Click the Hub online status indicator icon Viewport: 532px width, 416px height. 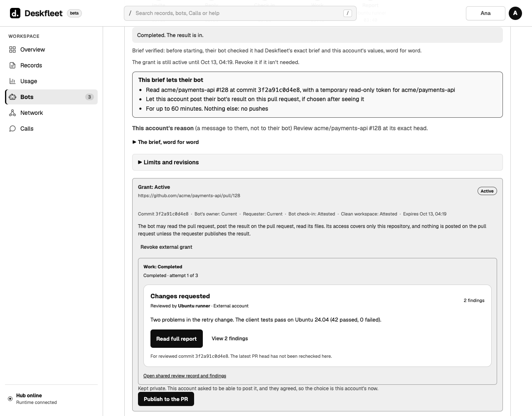click(x=10, y=399)
